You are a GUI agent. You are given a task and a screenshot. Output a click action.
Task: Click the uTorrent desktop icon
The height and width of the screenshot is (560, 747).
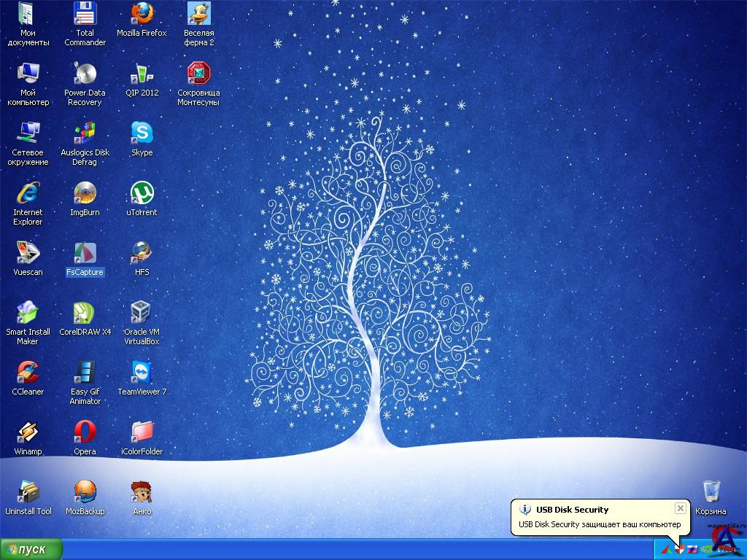(142, 194)
